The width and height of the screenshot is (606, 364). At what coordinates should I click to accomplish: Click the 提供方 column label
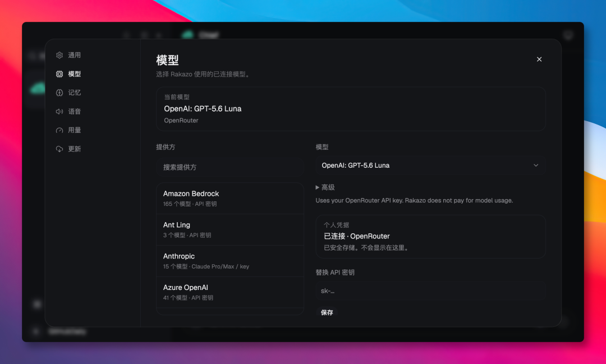tap(166, 147)
